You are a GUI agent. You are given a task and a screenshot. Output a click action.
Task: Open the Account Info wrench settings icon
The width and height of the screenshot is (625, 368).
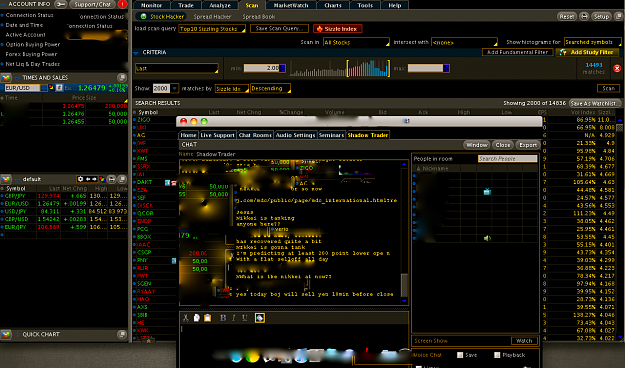(61, 4)
